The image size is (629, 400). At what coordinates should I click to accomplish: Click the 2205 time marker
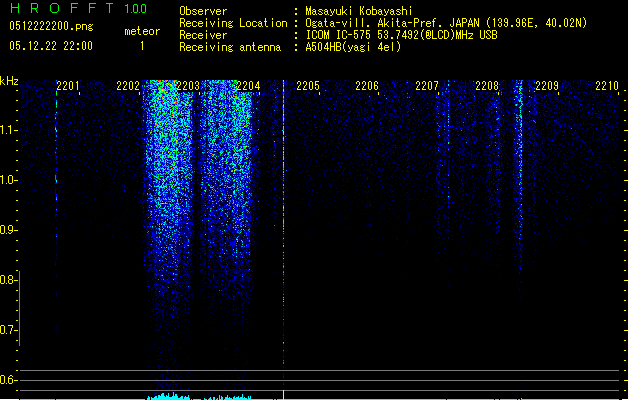click(308, 85)
